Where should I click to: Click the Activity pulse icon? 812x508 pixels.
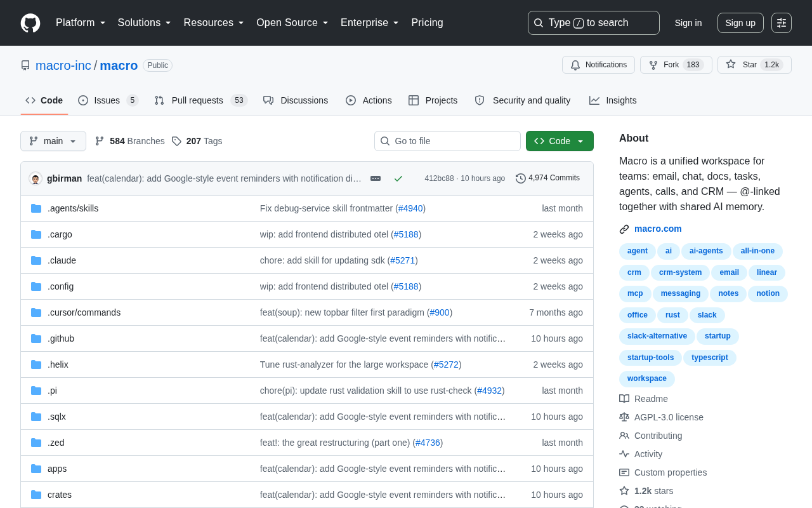click(x=624, y=454)
